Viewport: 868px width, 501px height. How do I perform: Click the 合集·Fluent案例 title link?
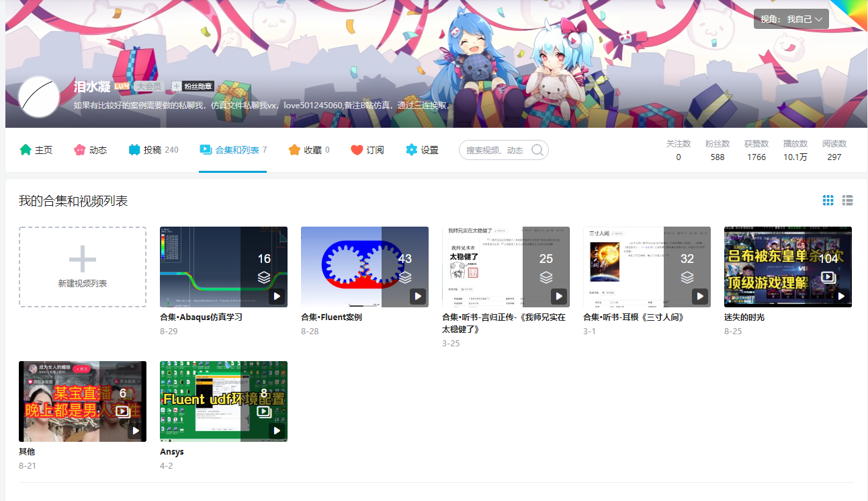331,317
